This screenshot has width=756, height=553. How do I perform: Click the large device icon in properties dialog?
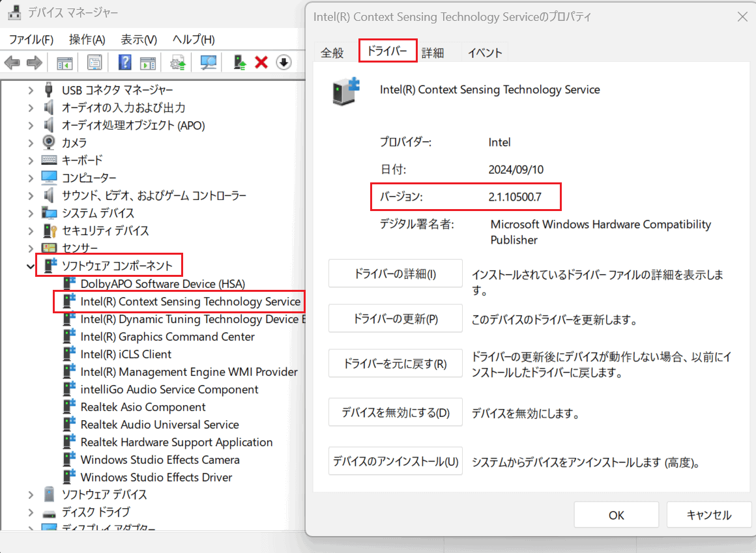(x=346, y=91)
